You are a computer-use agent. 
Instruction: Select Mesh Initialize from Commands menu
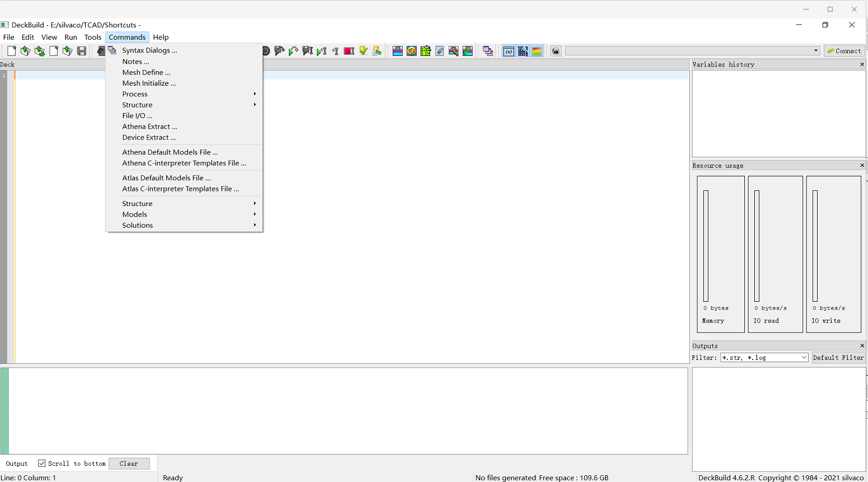(149, 83)
